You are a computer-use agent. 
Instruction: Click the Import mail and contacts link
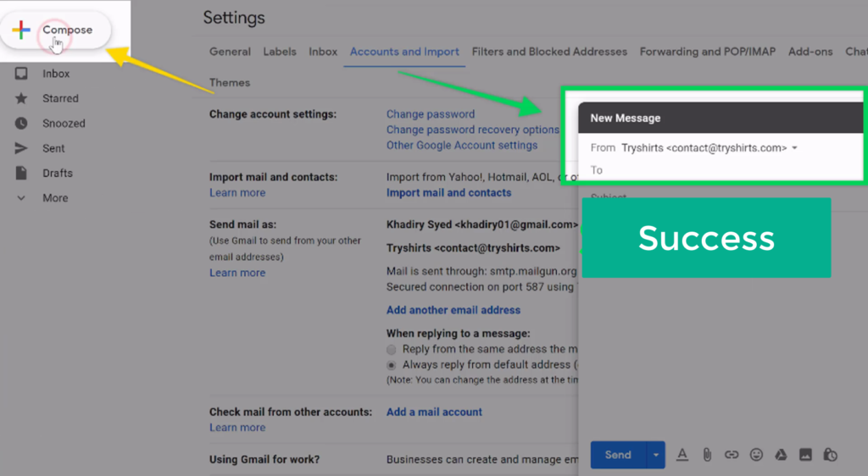[448, 192]
